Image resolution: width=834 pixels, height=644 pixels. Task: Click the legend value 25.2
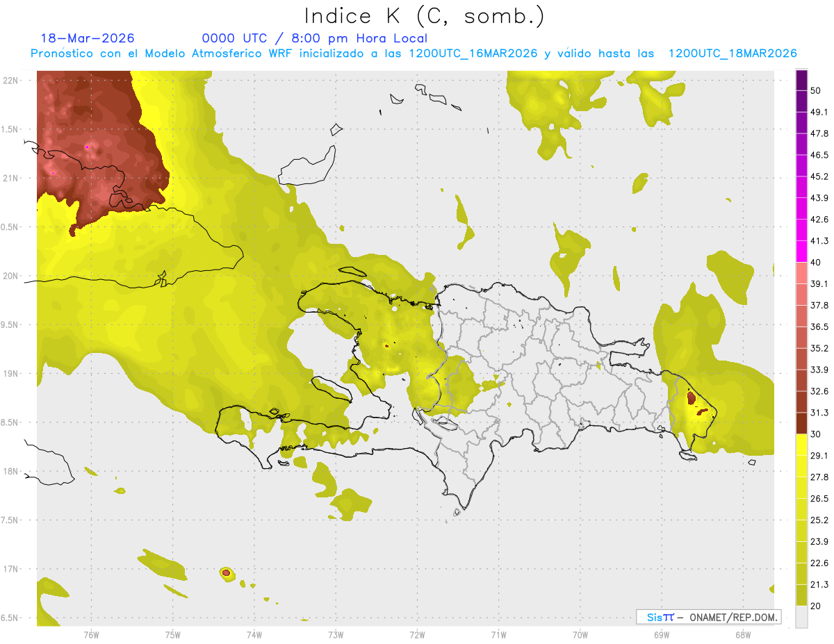pos(819,520)
